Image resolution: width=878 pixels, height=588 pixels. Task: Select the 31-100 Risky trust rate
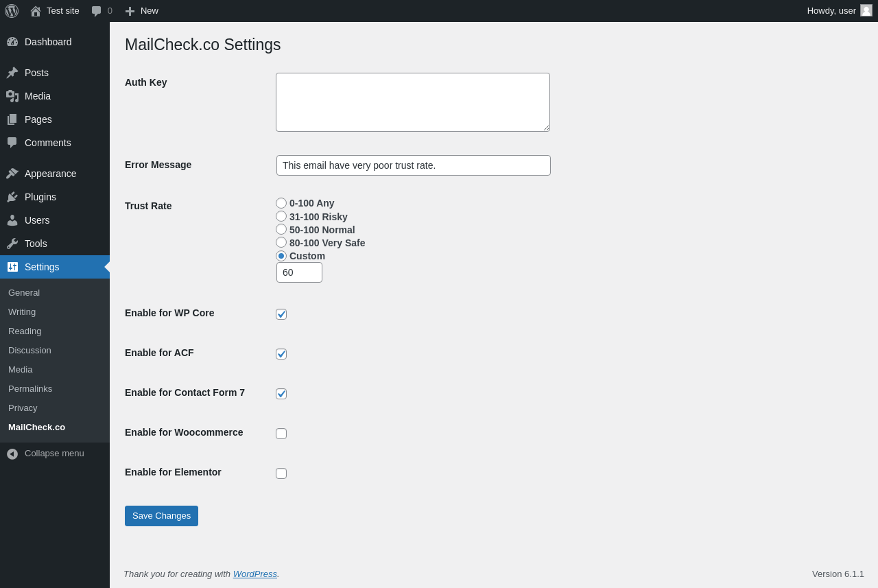(281, 216)
